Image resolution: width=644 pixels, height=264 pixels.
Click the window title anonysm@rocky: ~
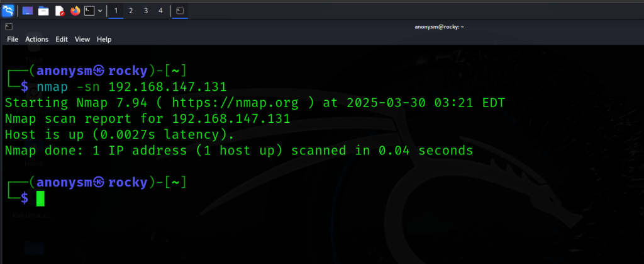click(440, 26)
